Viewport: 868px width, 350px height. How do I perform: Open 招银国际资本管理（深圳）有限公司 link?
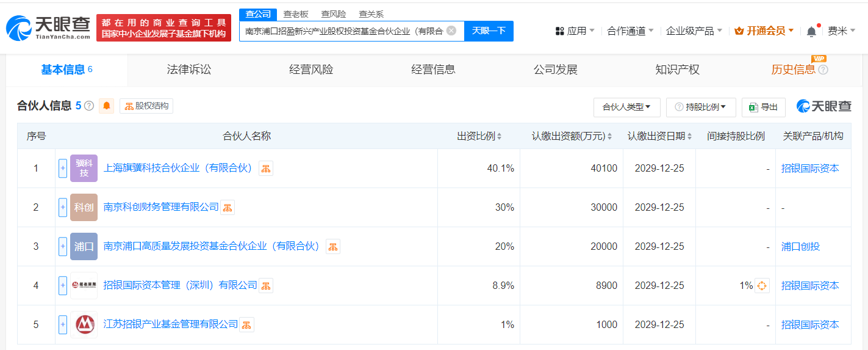click(x=181, y=285)
